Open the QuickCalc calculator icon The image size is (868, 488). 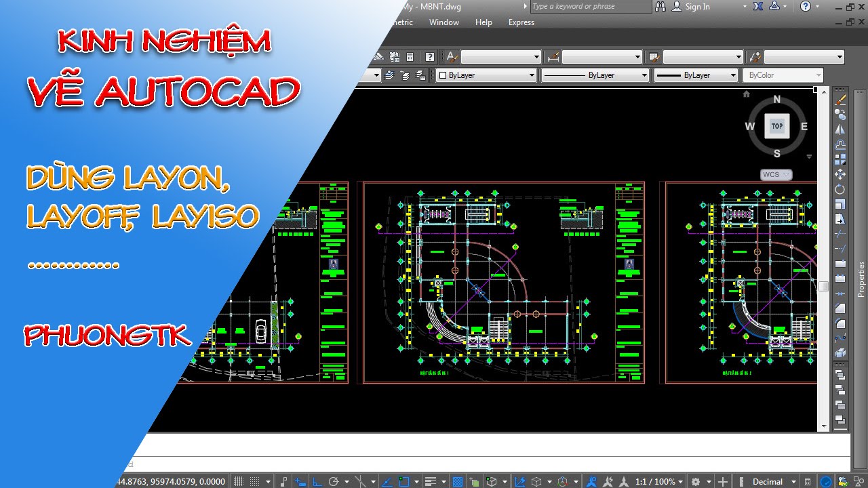pyautogui.click(x=411, y=57)
